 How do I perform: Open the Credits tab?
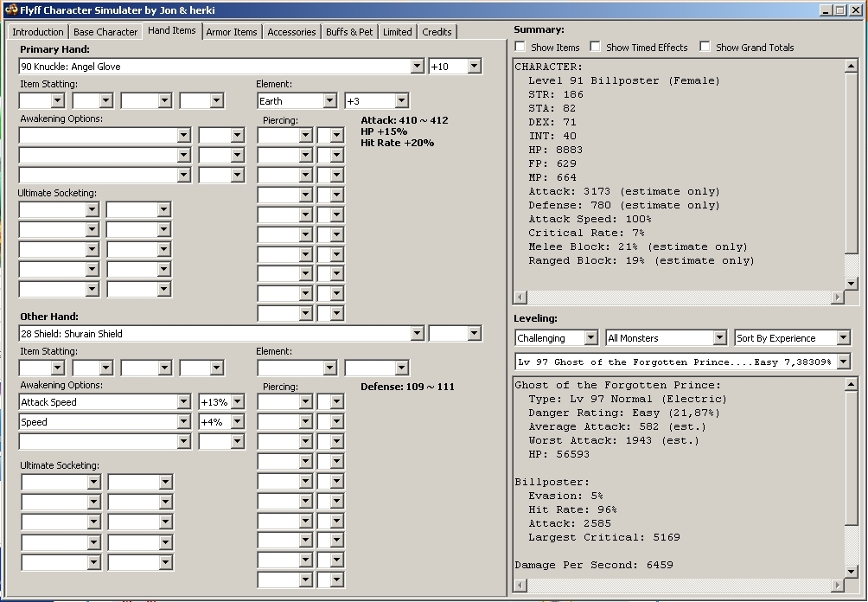coord(437,32)
